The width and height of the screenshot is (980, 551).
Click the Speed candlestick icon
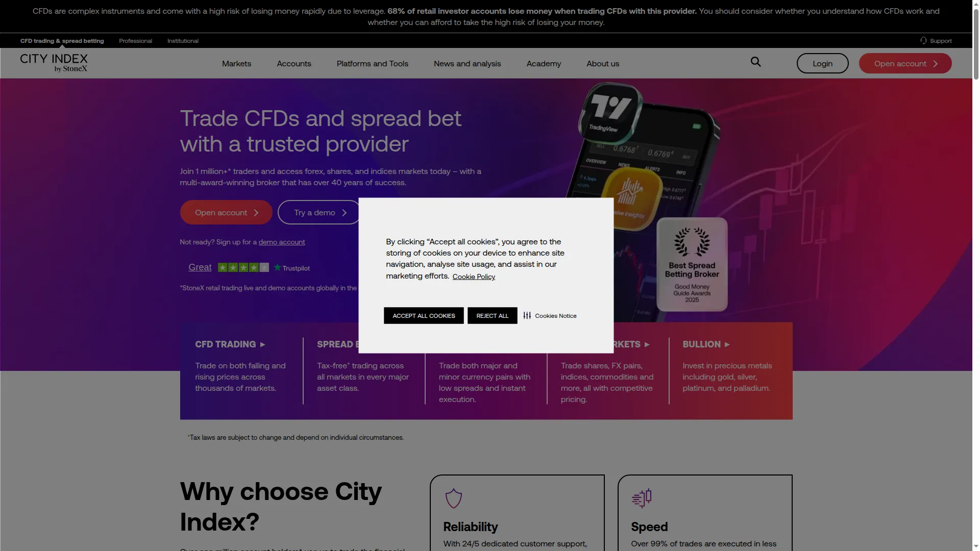[x=642, y=498]
